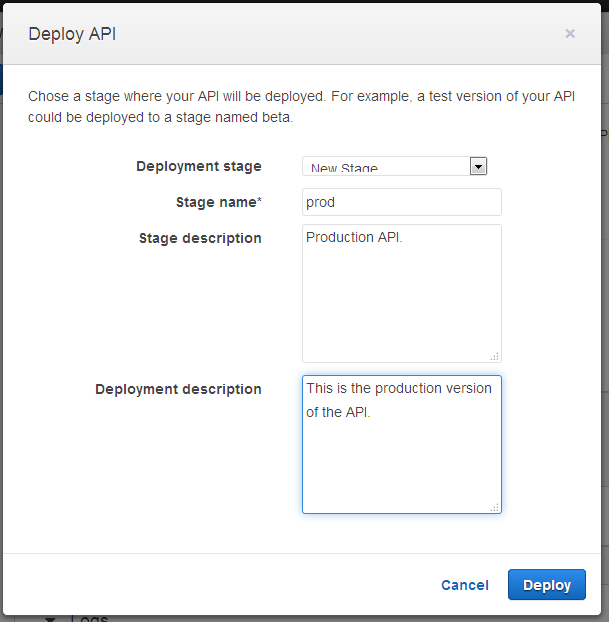This screenshot has height=622, width=609.
Task: Click the Stage name input field
Action: (x=401, y=202)
